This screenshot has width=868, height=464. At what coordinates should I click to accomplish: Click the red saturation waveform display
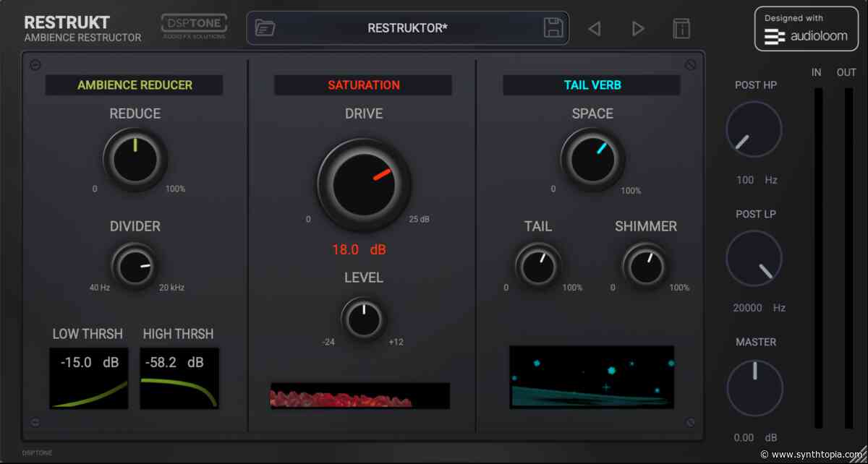[360, 395]
